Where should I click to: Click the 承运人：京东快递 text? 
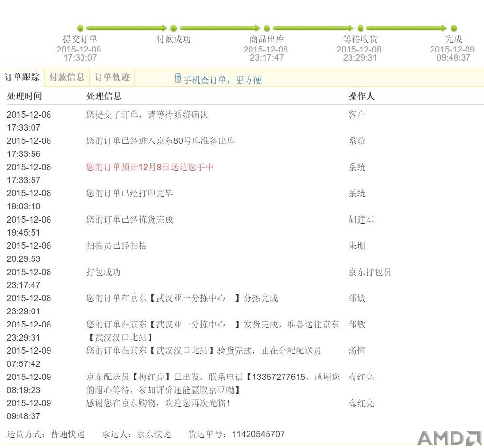pyautogui.click(x=136, y=434)
